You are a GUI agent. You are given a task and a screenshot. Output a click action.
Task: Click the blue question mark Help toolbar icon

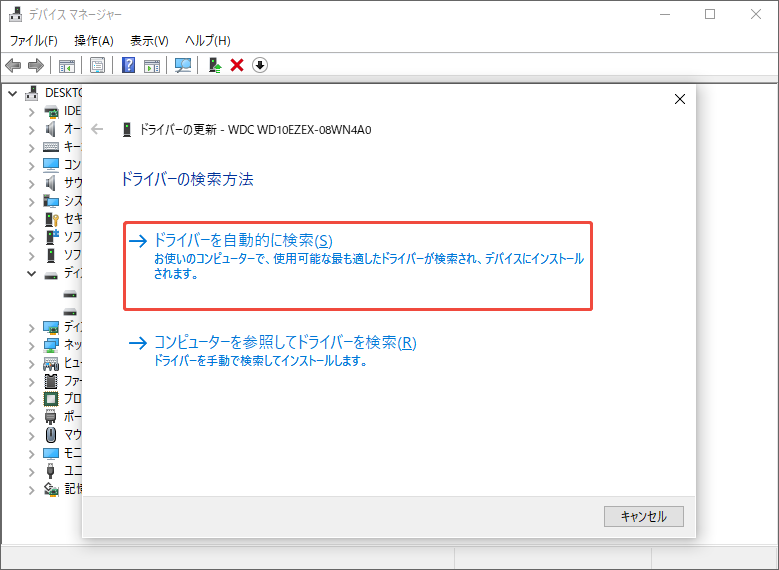[129, 65]
